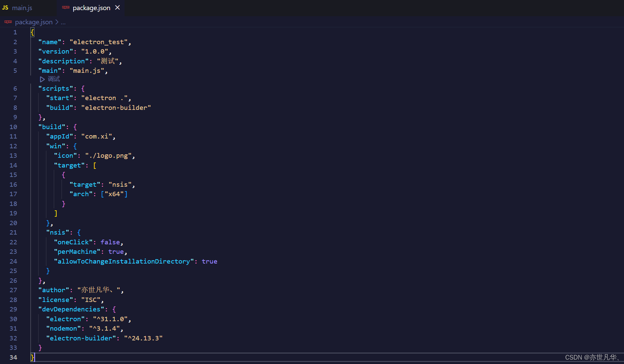This screenshot has height=364, width=624.
Task: Click the "allowToChangeInstallationDirectory" key
Action: (124, 262)
